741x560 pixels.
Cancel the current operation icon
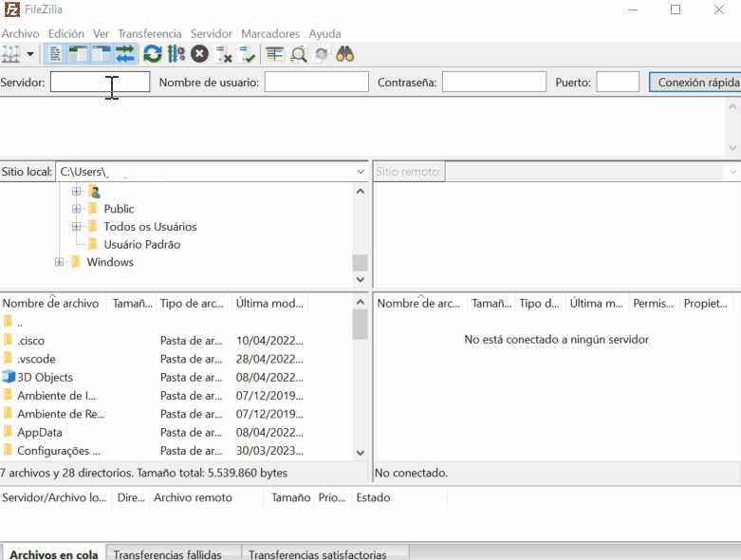(199, 54)
